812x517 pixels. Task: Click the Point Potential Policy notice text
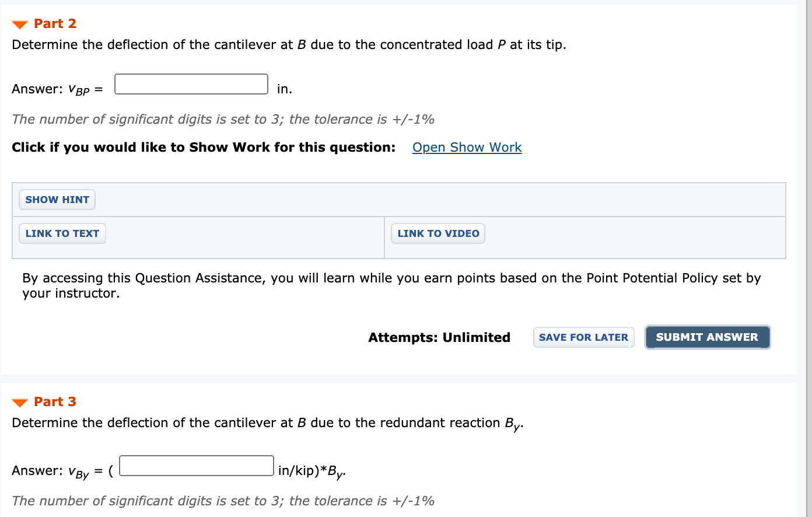pos(391,285)
